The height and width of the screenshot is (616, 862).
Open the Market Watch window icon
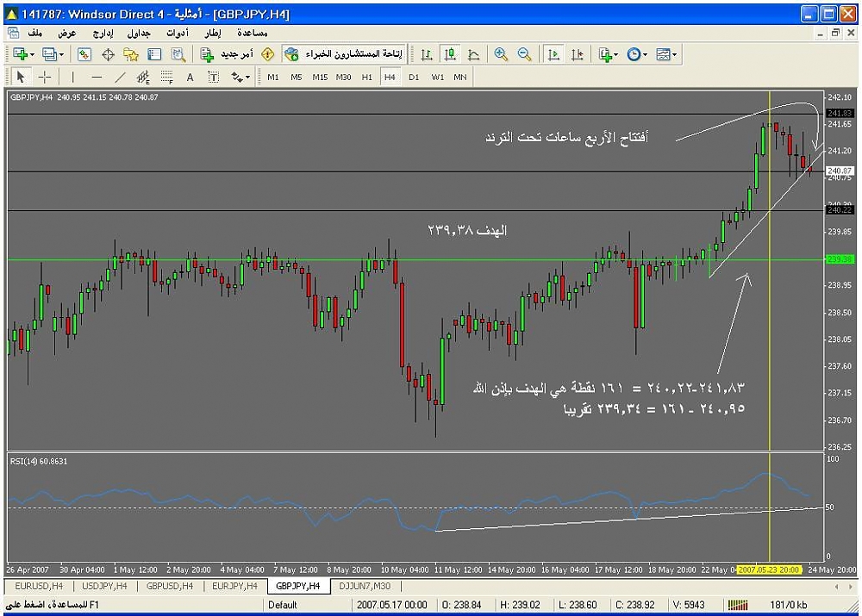click(84, 54)
